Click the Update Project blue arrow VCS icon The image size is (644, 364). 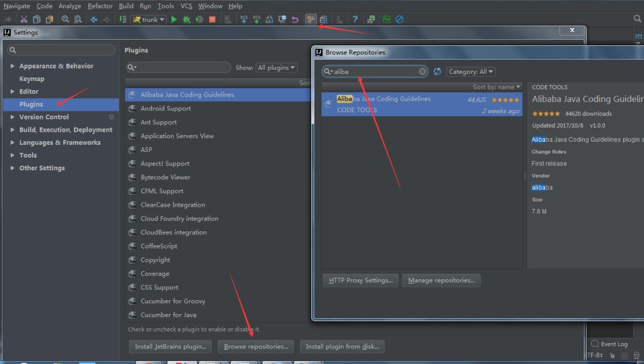243,19
